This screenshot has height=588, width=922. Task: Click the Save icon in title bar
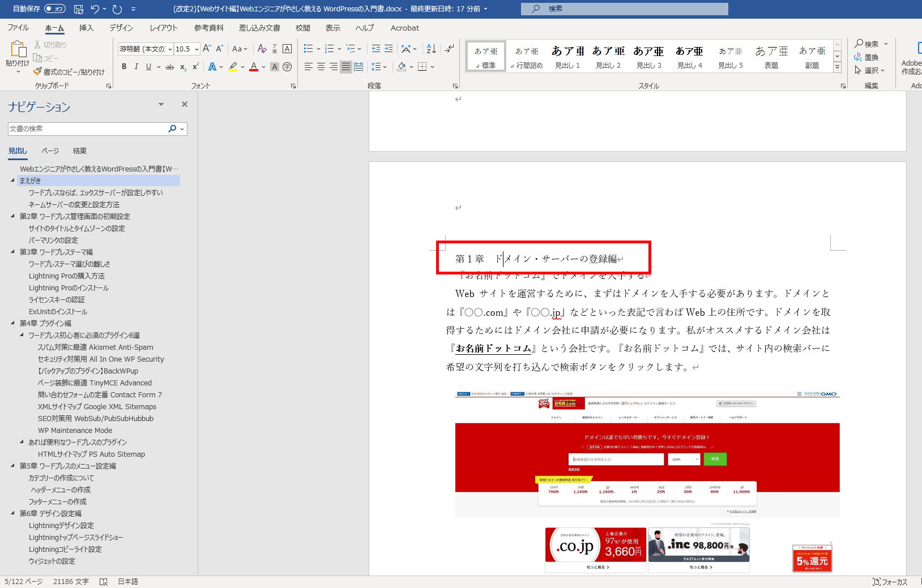(79, 9)
